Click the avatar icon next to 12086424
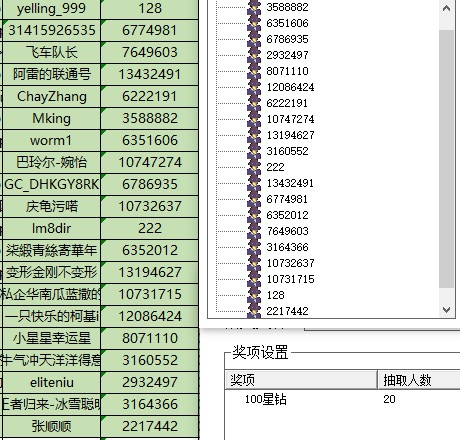Viewport: 460px width, 440px height. pyautogui.click(x=254, y=87)
